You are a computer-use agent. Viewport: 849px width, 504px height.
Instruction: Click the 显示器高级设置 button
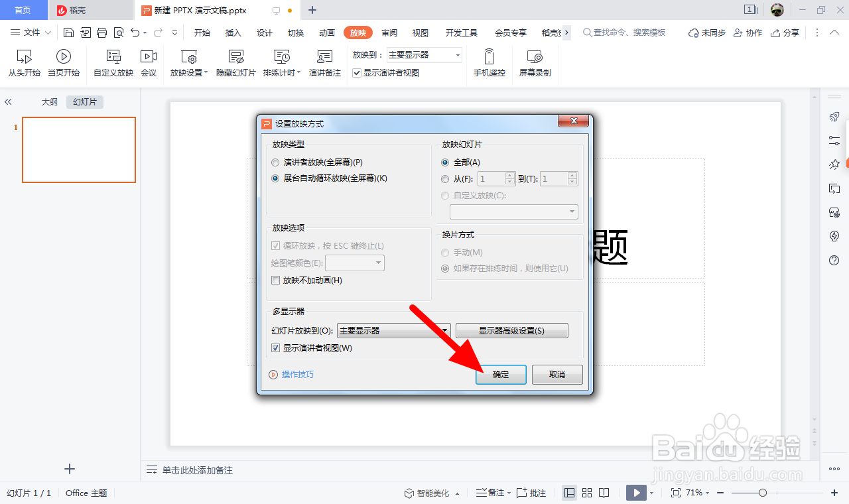[511, 330]
